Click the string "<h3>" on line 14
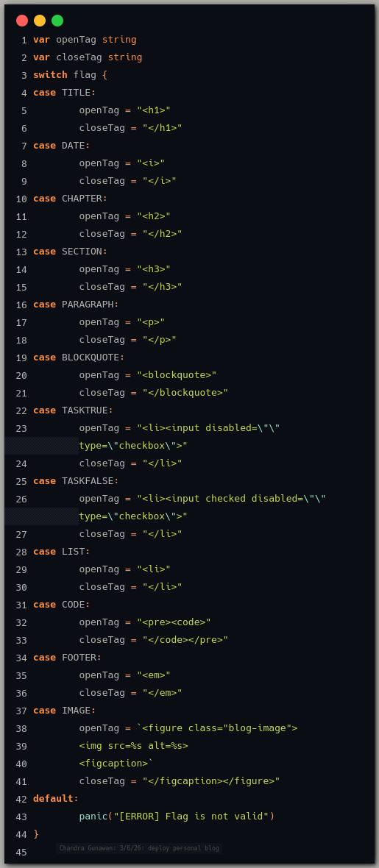 154,269
